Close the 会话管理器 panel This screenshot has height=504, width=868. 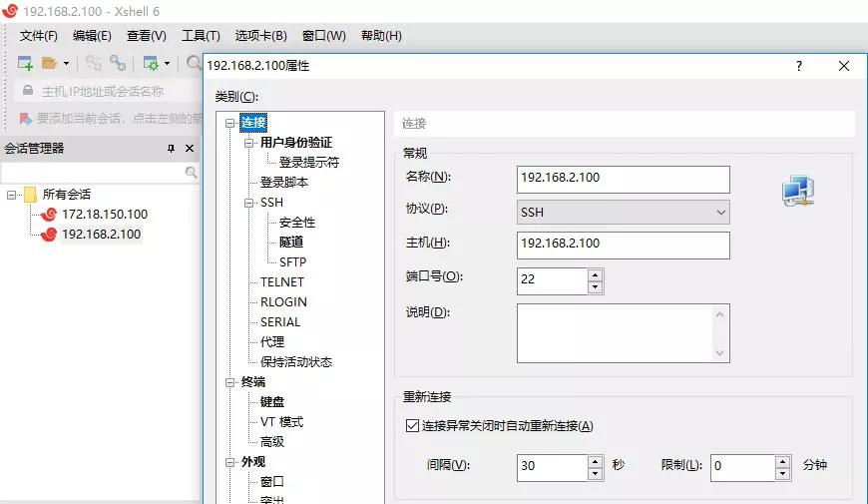190,148
